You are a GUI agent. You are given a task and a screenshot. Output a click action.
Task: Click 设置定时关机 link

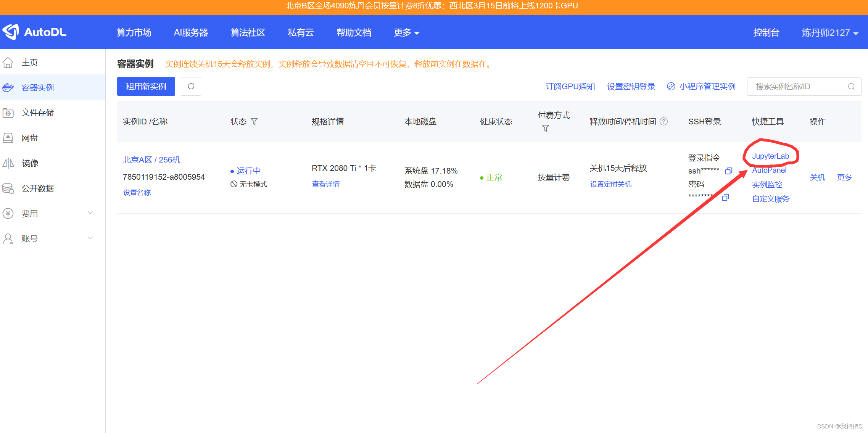point(610,184)
